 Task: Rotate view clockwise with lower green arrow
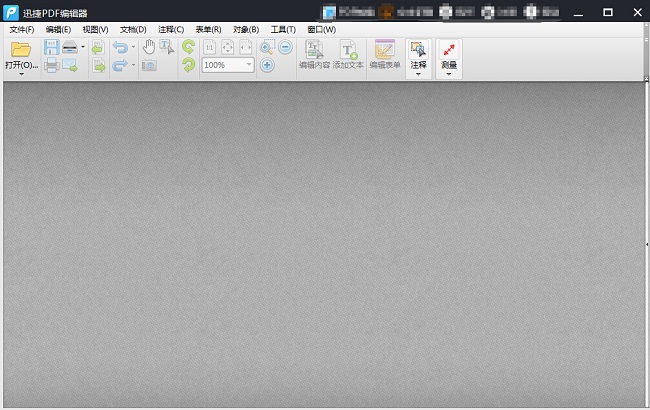pos(189,65)
